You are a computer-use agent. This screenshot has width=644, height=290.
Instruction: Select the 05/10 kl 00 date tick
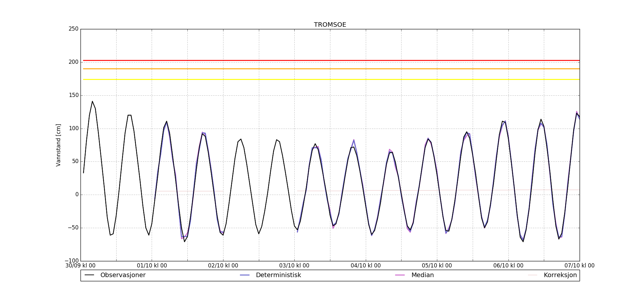(x=437, y=266)
